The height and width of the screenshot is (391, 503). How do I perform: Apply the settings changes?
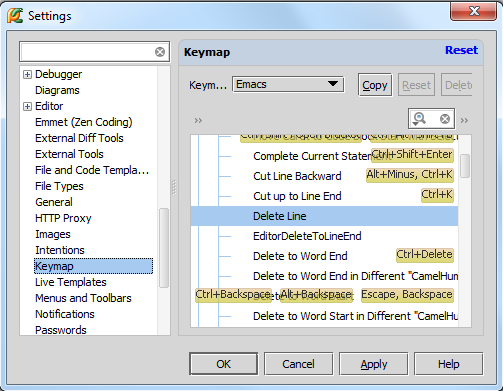[374, 364]
